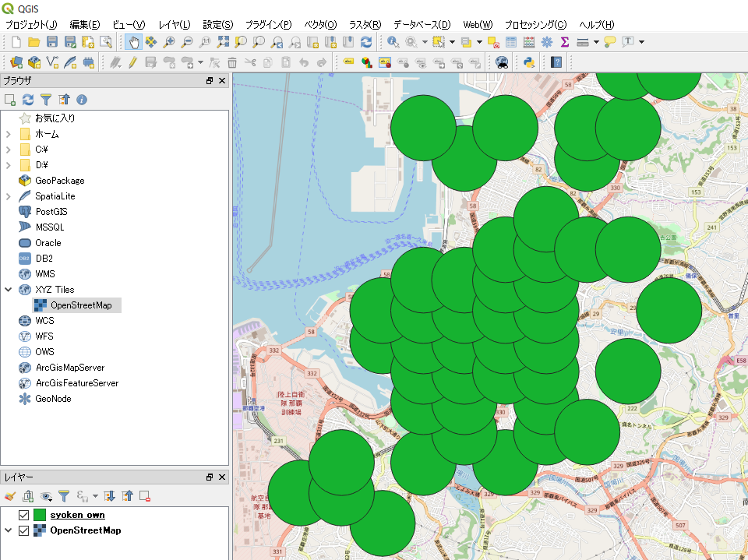Open the attribute table icon

(511, 41)
